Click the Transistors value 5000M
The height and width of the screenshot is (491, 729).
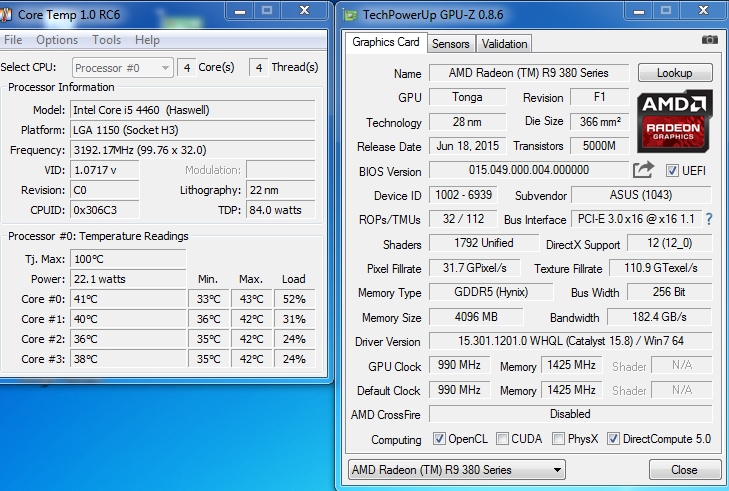[599, 146]
